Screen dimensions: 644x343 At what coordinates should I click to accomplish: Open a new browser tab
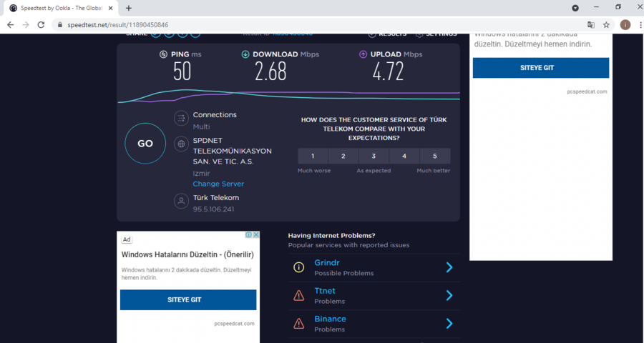[129, 8]
